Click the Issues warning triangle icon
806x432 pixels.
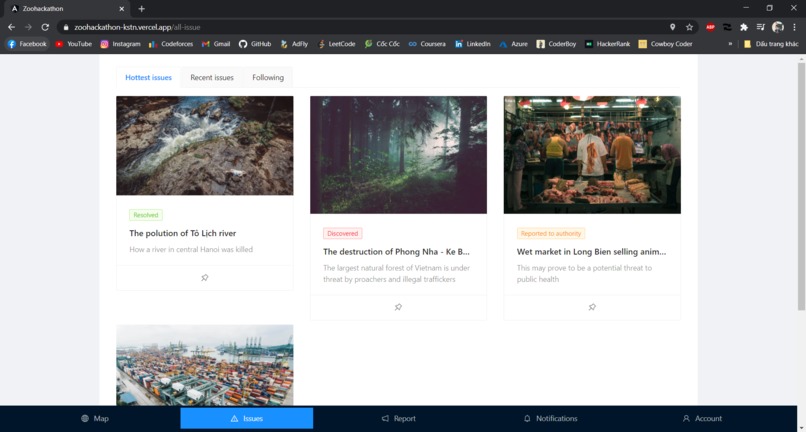coord(234,419)
